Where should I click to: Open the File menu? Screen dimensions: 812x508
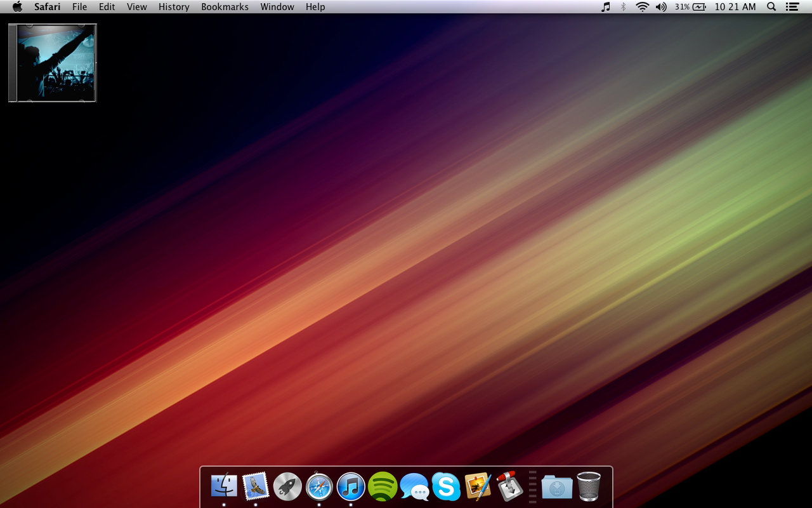pyautogui.click(x=80, y=7)
